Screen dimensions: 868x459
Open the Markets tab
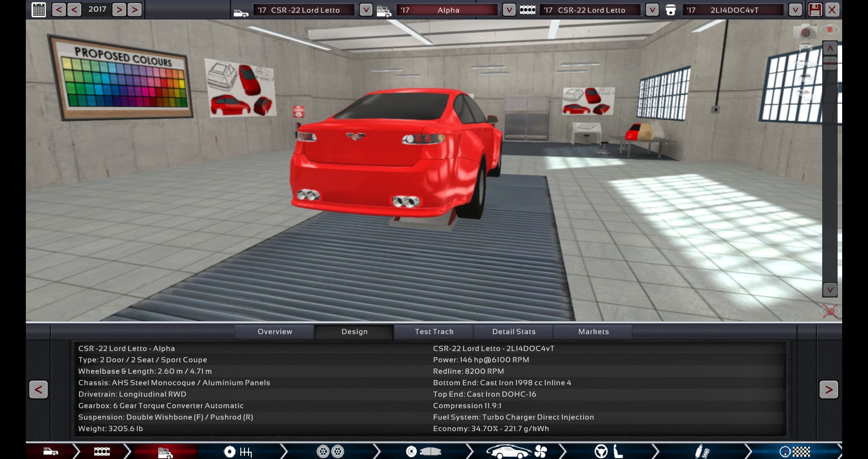[593, 332]
